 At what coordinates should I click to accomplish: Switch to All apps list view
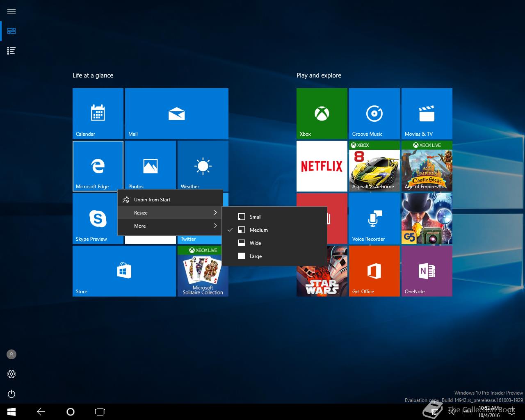(11, 51)
